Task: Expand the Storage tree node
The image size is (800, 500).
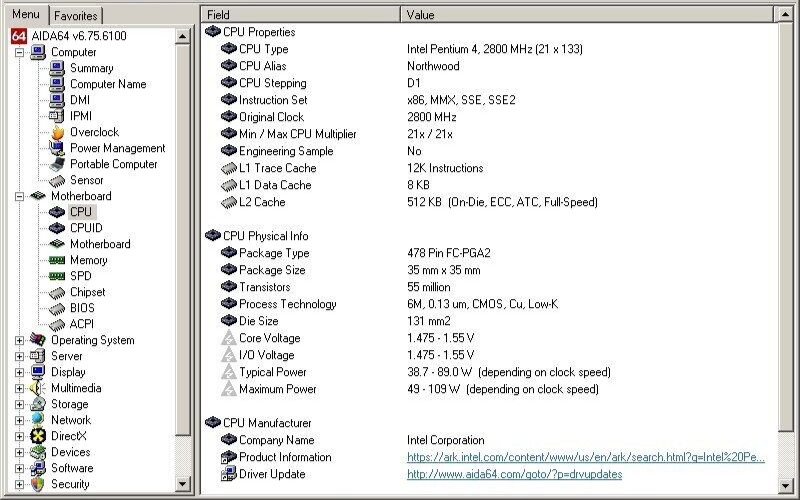Action: [x=19, y=404]
